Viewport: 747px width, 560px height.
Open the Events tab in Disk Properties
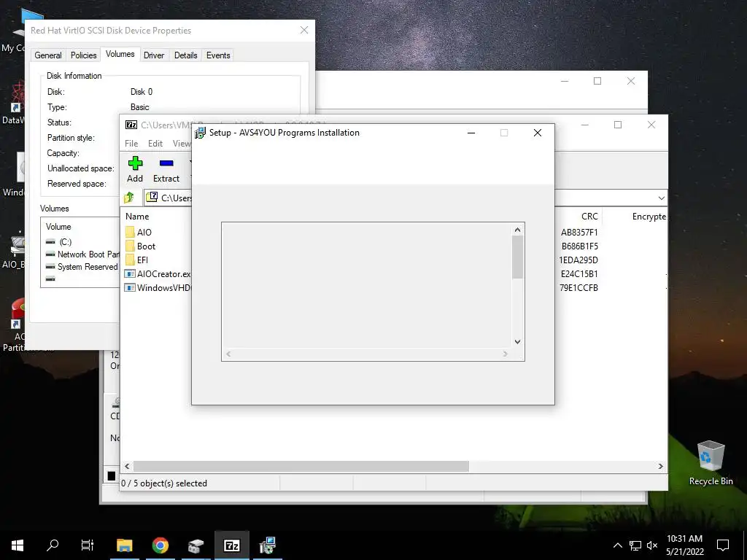[x=218, y=55]
